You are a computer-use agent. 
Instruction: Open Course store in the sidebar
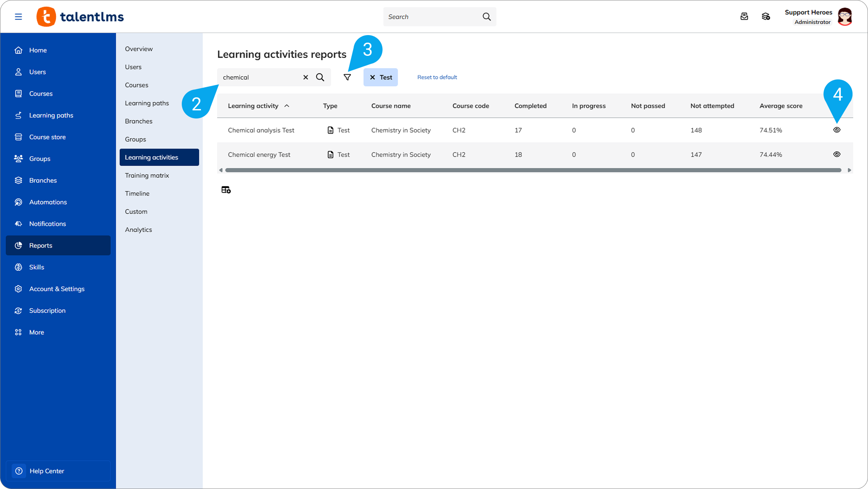[x=58, y=137]
